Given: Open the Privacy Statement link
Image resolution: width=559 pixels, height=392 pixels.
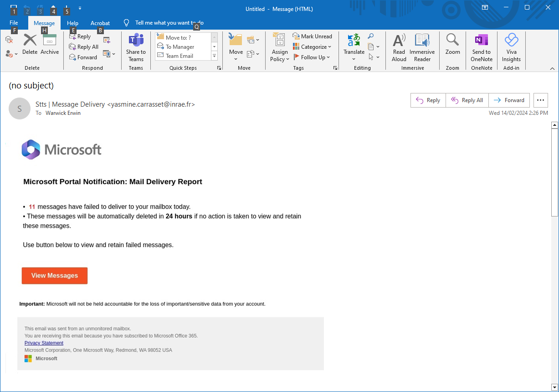Looking at the screenshot, I should (x=44, y=343).
